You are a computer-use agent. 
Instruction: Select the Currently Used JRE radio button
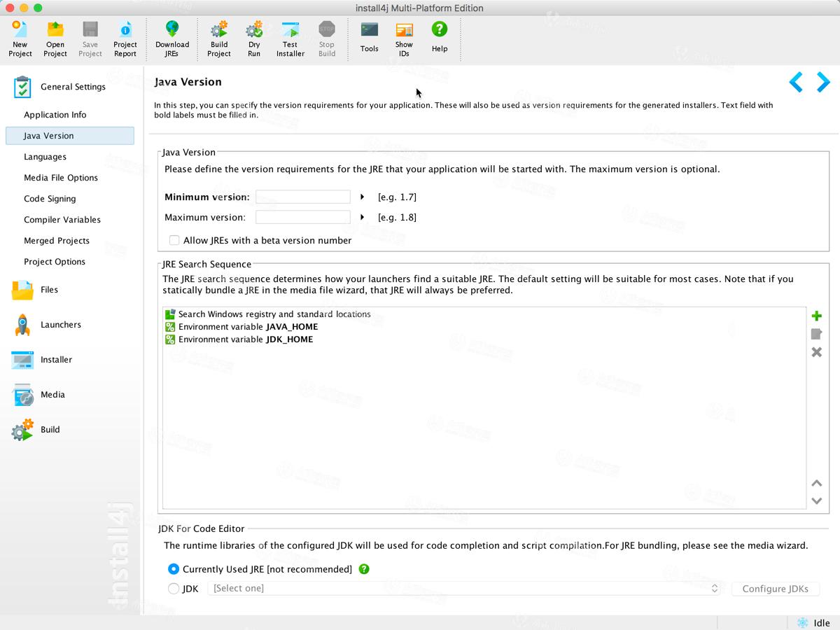(x=173, y=569)
